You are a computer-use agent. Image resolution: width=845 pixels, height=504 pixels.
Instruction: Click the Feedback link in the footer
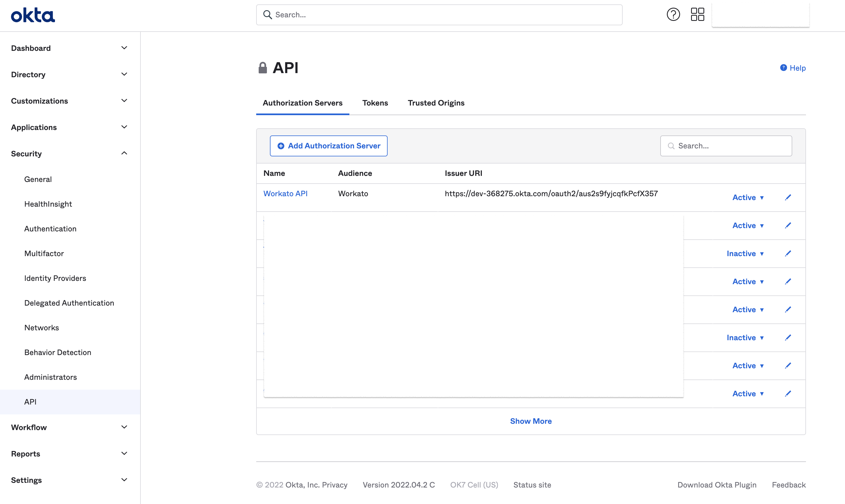pyautogui.click(x=789, y=485)
